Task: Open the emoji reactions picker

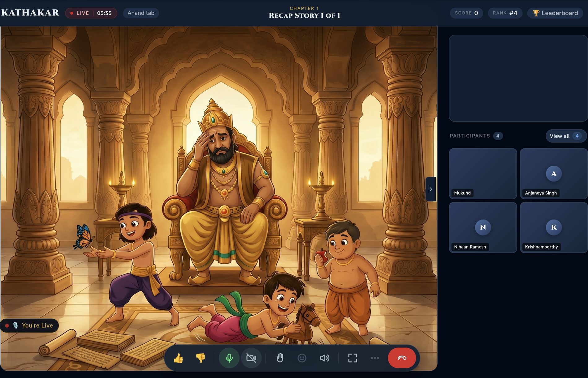Action: 302,358
